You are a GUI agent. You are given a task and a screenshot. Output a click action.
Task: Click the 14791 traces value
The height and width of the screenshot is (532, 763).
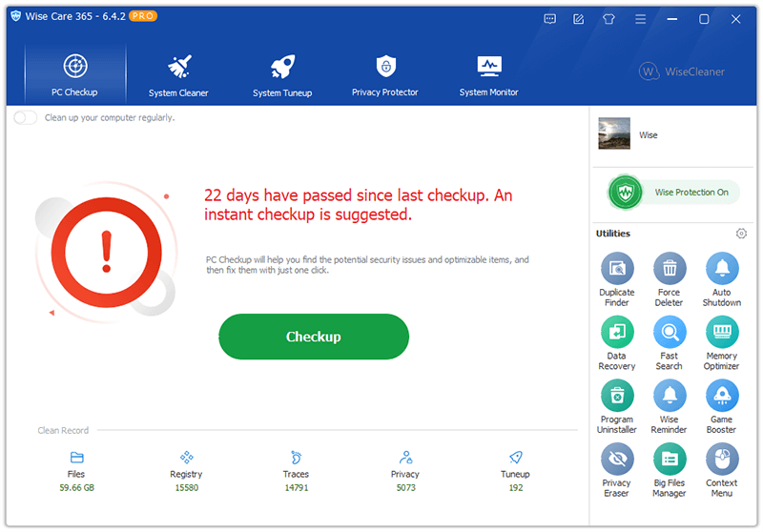297,487
